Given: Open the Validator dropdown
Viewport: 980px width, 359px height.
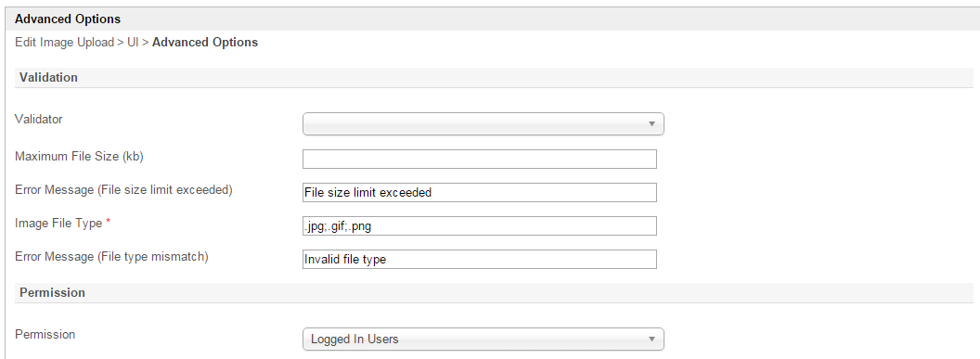Looking at the screenshot, I should [x=484, y=123].
